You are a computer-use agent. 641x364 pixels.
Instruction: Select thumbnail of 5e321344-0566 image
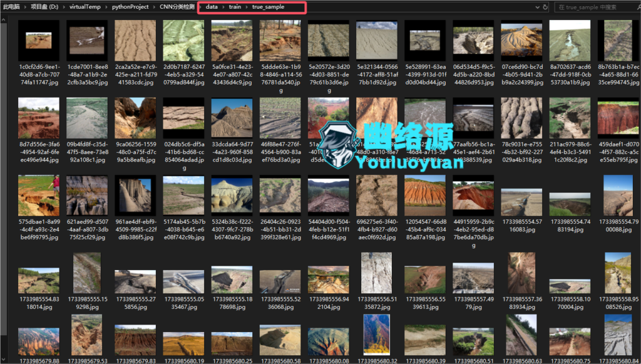point(376,41)
